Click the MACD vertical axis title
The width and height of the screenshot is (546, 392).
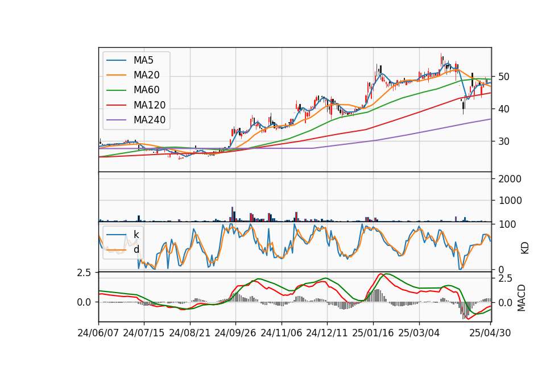click(522, 298)
